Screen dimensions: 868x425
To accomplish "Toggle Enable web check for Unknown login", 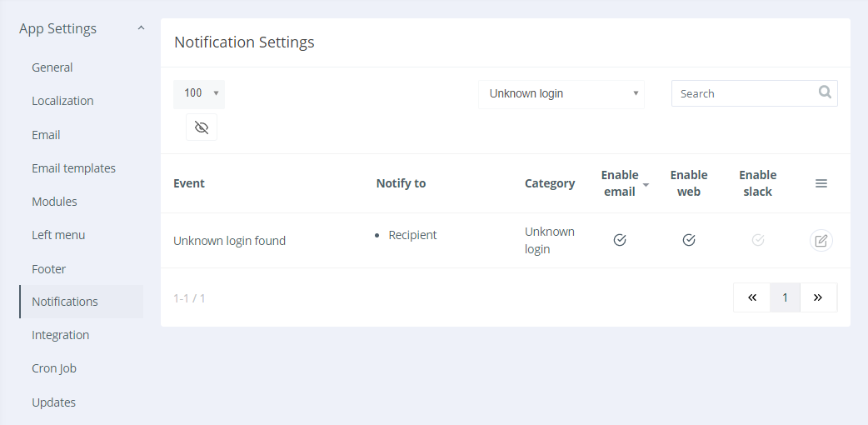I will tap(689, 240).
